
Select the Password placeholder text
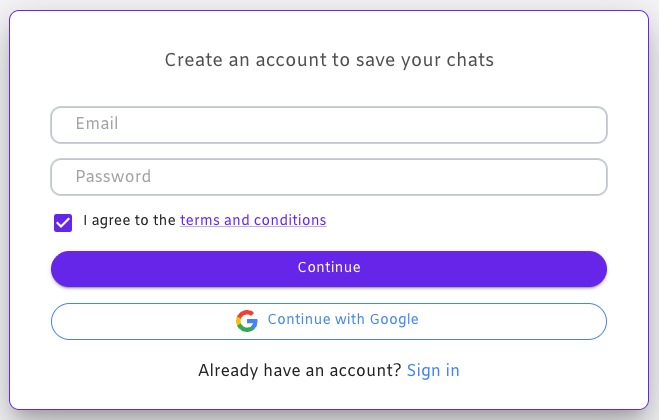tap(113, 177)
